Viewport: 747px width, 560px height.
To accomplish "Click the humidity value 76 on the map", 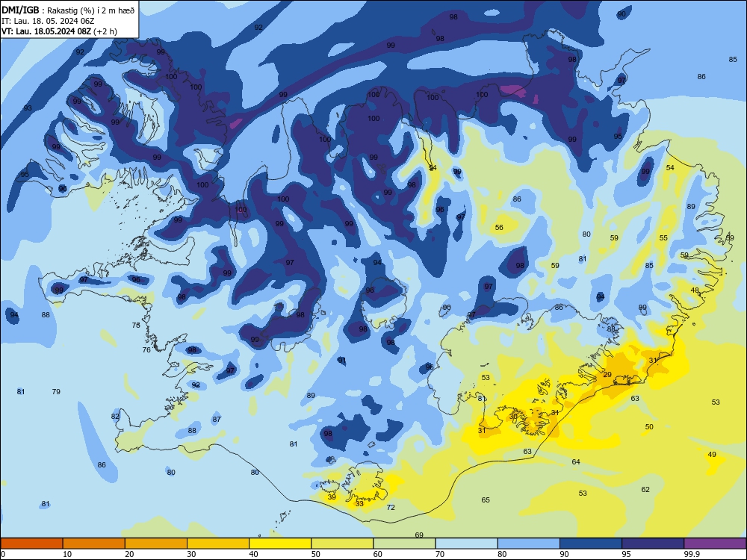I will 146,349.
